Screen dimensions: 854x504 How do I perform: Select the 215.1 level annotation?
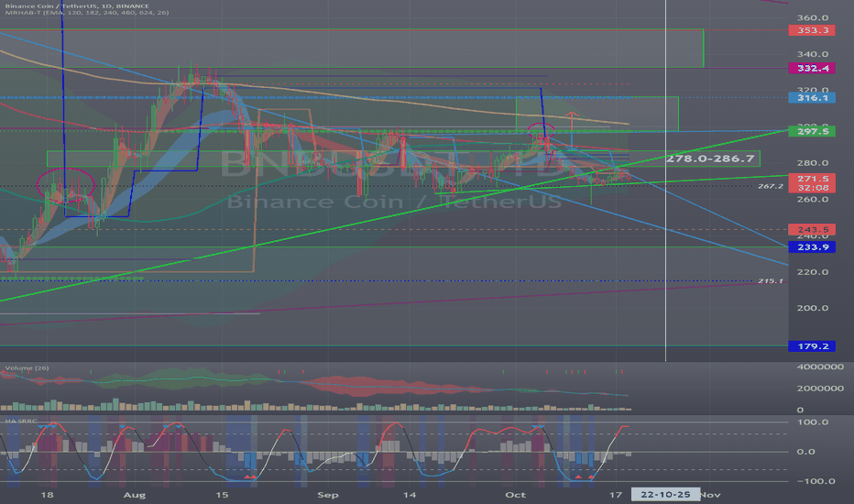coord(771,281)
